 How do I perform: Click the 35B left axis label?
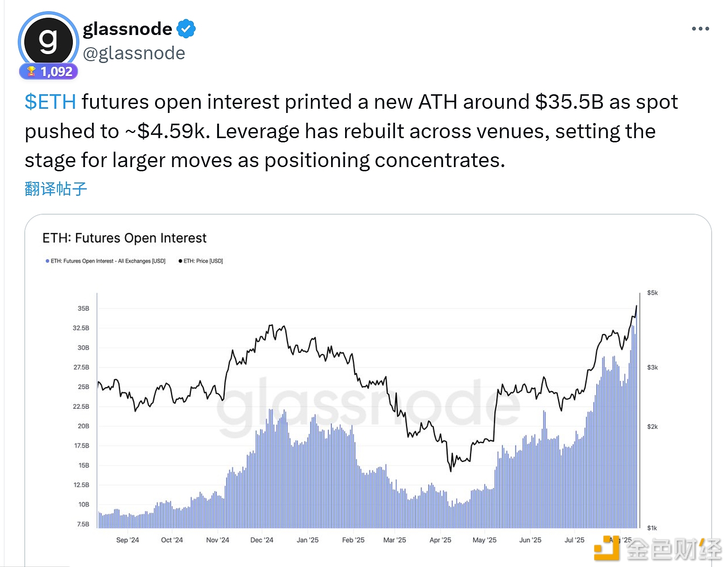click(83, 308)
